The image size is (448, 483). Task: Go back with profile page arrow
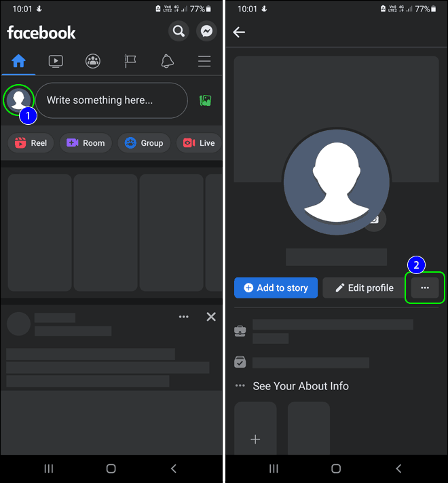(239, 32)
